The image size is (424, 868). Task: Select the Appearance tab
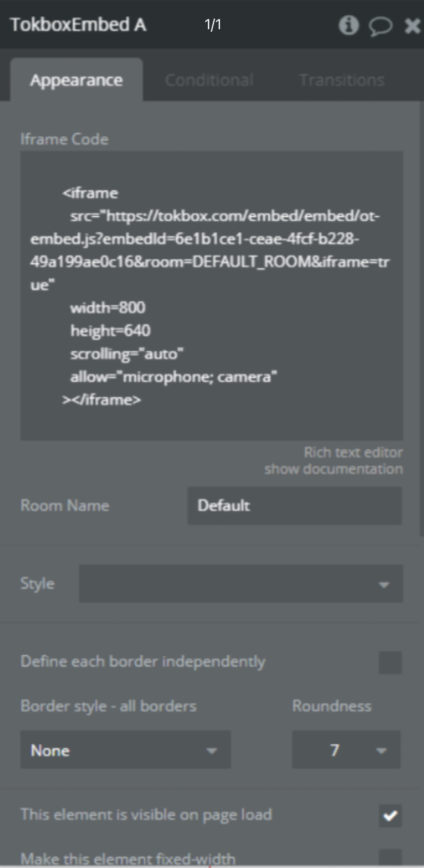[76, 80]
